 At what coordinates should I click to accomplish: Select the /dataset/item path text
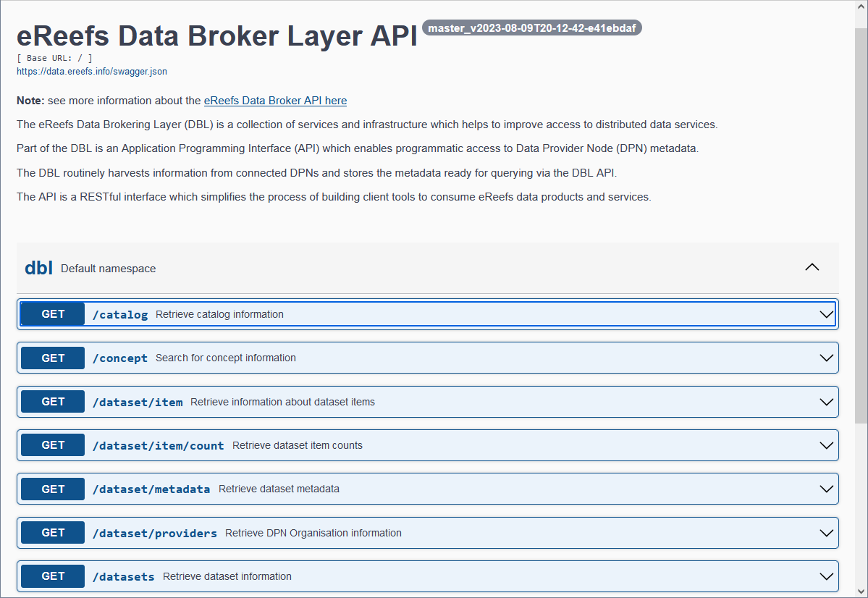pyautogui.click(x=138, y=402)
